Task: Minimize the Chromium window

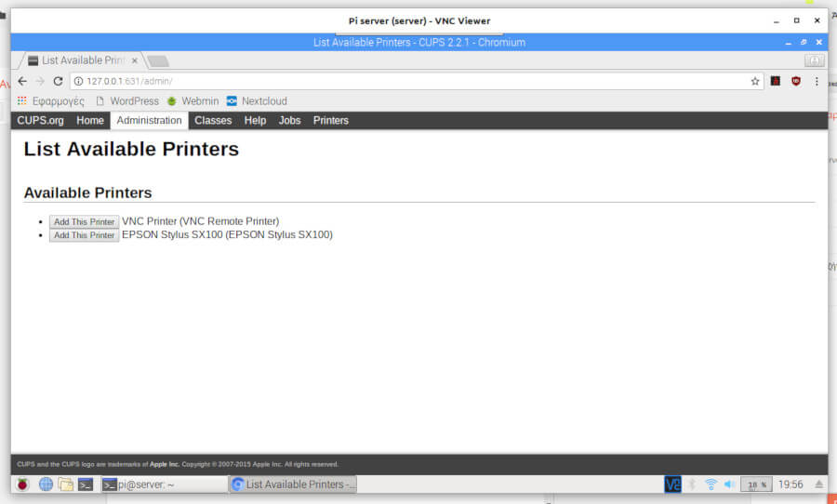Action: pyautogui.click(x=788, y=42)
